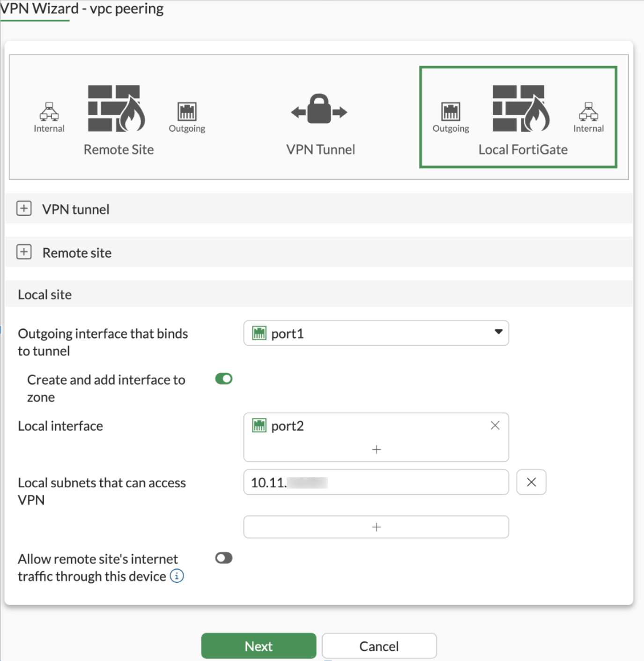This screenshot has height=661, width=644.
Task: Select the Local FortiGate diagram panel
Action: [x=518, y=117]
